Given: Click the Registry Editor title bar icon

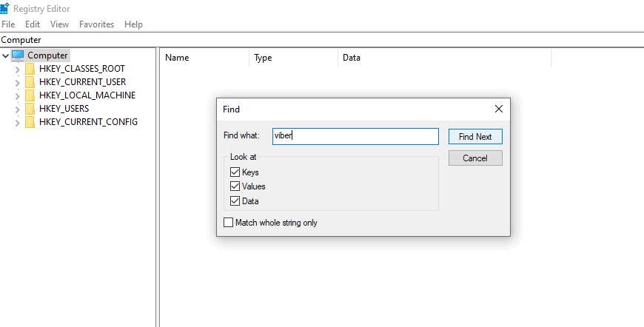Looking at the screenshot, I should pyautogui.click(x=6, y=9).
